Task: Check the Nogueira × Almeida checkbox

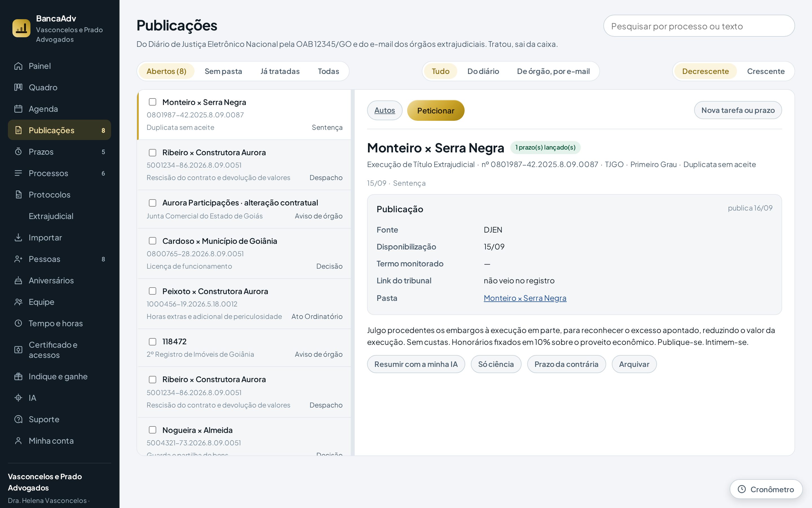Action: (x=153, y=430)
